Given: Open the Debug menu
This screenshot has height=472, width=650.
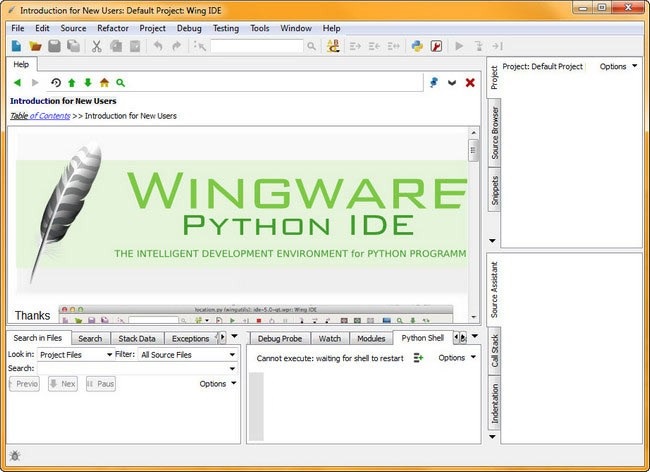Looking at the screenshot, I should click(189, 28).
